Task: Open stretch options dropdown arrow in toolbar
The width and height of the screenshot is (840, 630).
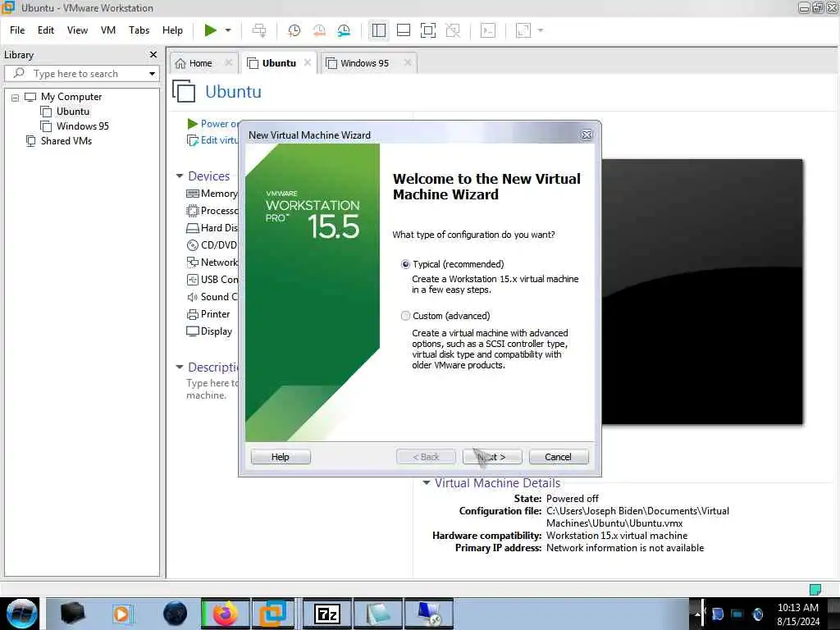Action: (x=541, y=30)
